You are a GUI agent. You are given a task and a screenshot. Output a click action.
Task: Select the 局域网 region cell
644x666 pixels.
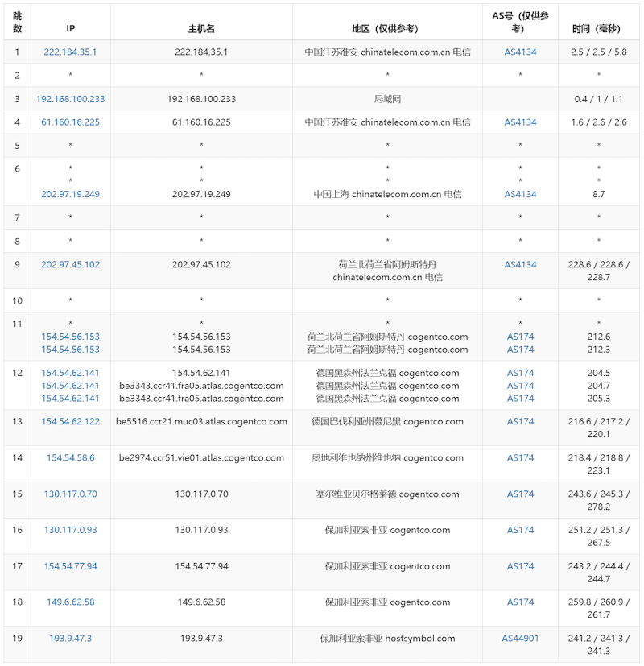tap(387, 99)
